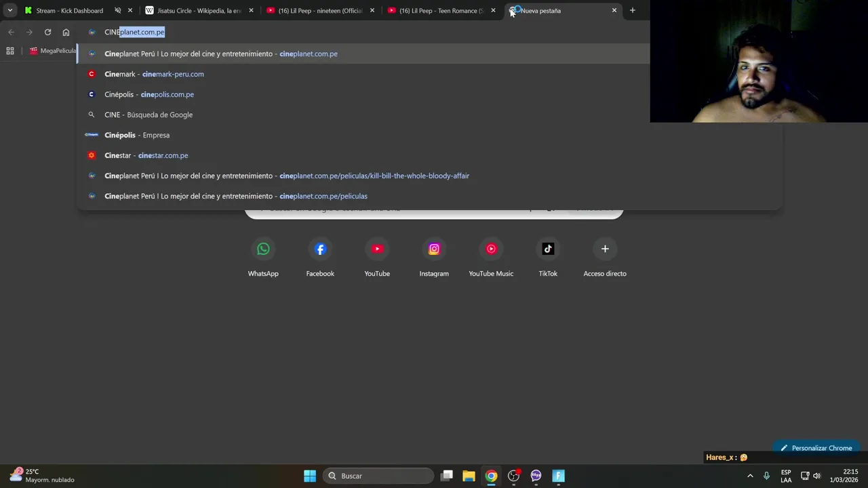The height and width of the screenshot is (488, 868).
Task: Select the Cinestar cinestar.com.pe suggestion
Action: pyautogui.click(x=430, y=155)
